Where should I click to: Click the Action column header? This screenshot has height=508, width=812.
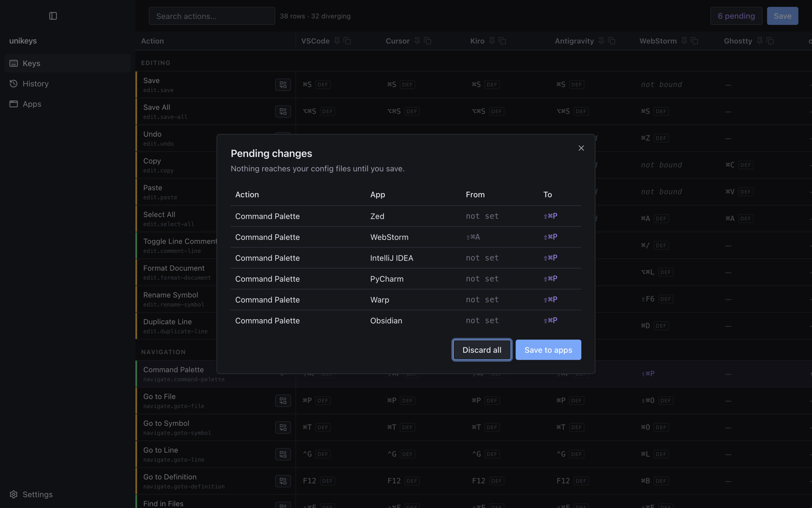152,41
